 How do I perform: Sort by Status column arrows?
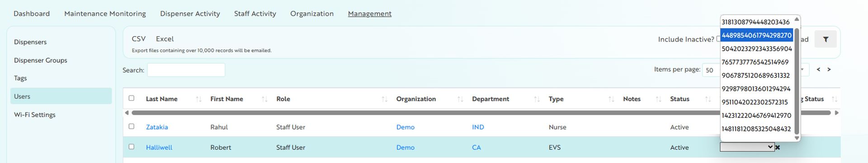point(708,99)
